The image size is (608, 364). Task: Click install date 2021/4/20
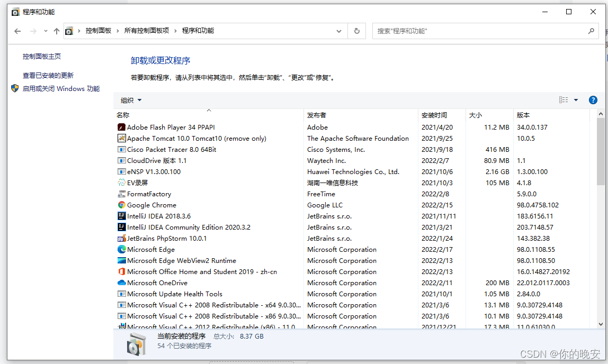click(437, 127)
